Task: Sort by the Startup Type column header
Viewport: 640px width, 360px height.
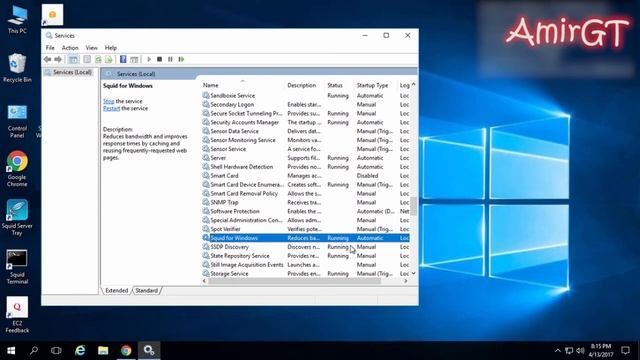Action: coord(375,85)
